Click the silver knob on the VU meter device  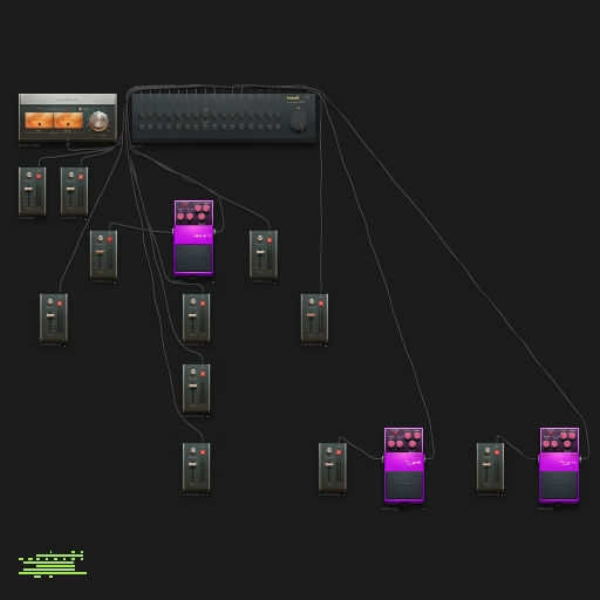point(99,121)
